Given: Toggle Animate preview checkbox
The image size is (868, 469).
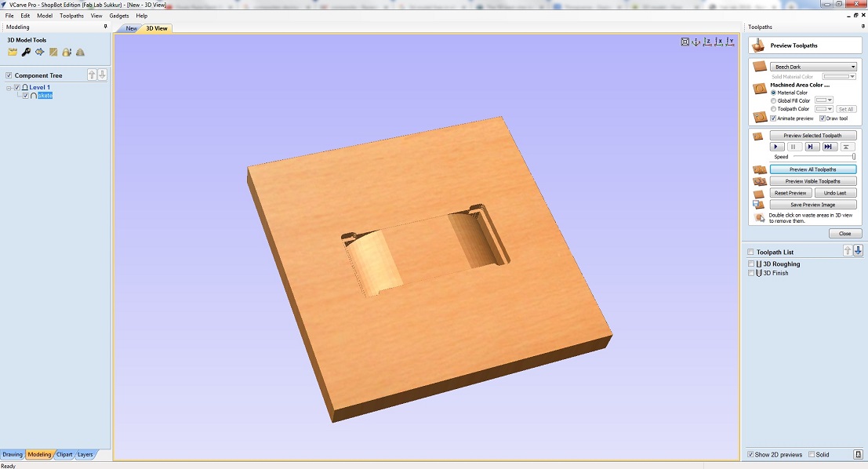Looking at the screenshot, I should point(773,118).
